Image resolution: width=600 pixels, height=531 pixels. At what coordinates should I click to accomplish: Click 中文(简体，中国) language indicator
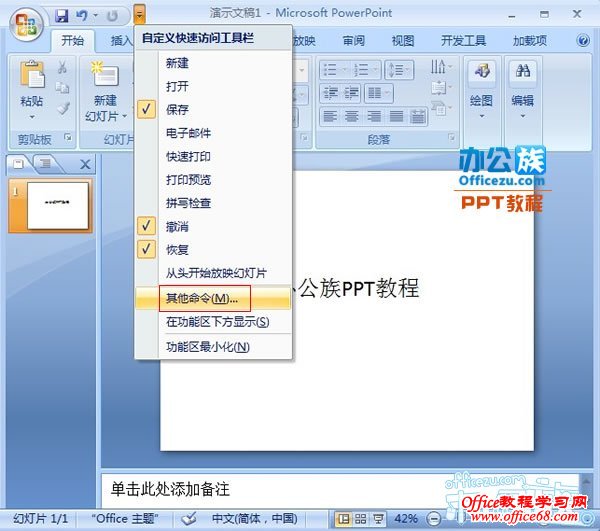tap(254, 519)
